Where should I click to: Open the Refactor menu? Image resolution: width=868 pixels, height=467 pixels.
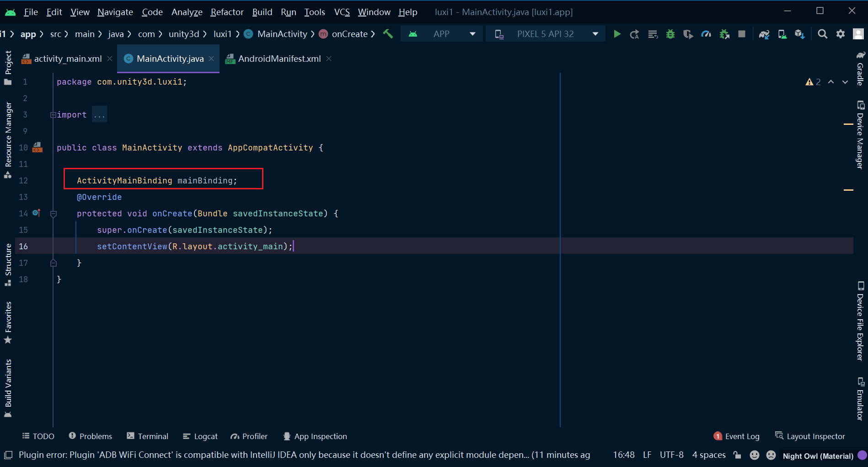[227, 12]
